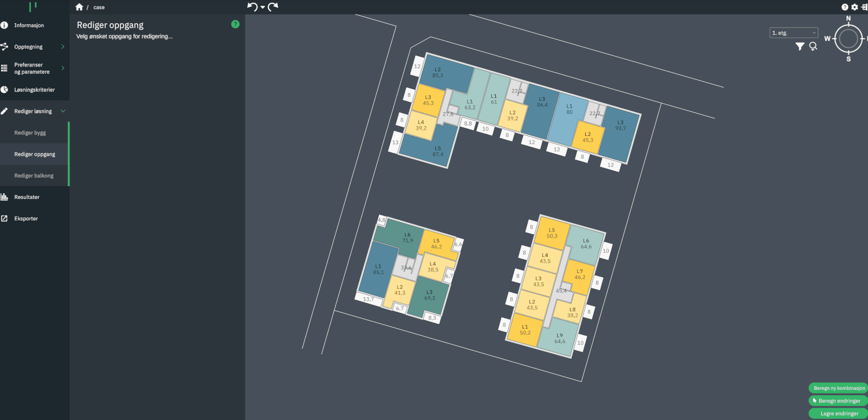Click the redo arrow icon
Image resolution: width=868 pixels, height=420 pixels.
[273, 7]
